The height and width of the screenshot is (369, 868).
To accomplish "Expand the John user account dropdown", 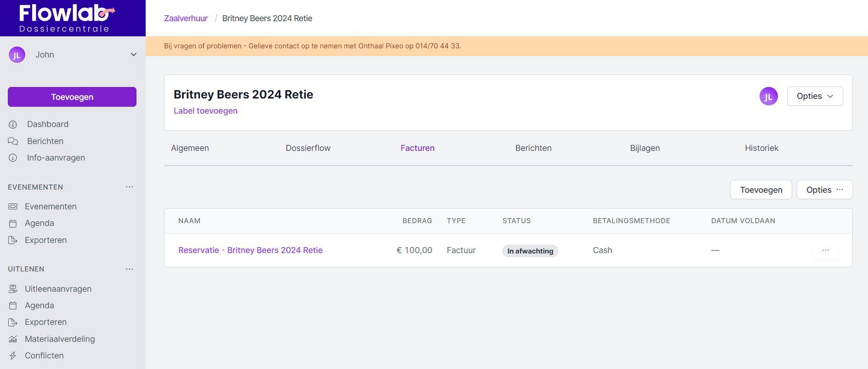I will coord(133,55).
